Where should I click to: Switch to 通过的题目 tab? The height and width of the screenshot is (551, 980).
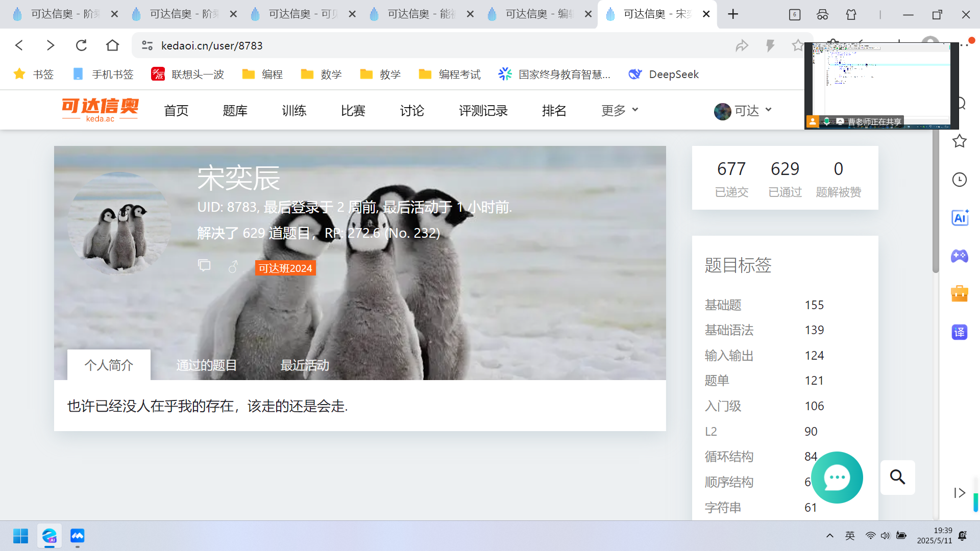point(207,365)
